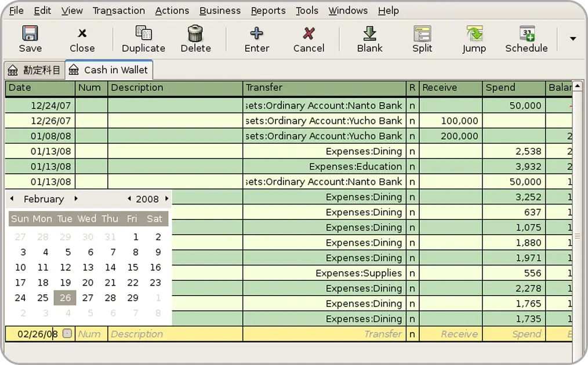The image size is (588, 365).
Task: Schedule the selected transaction
Action: [525, 38]
